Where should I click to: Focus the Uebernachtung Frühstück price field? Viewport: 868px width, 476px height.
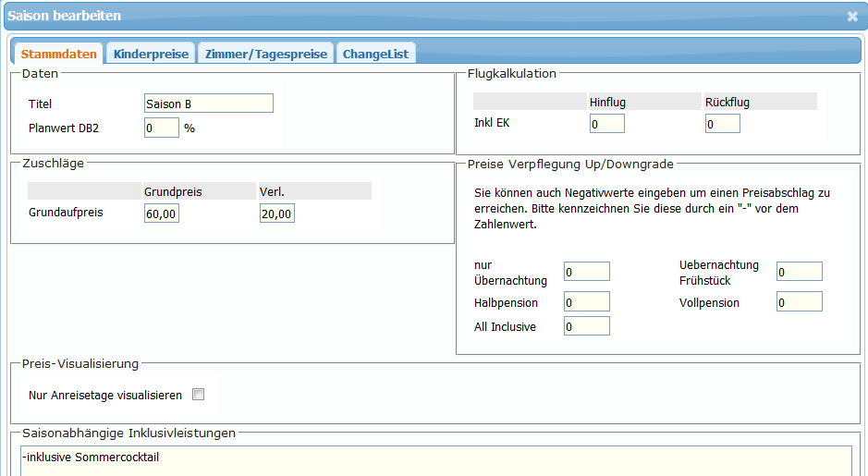tap(800, 272)
